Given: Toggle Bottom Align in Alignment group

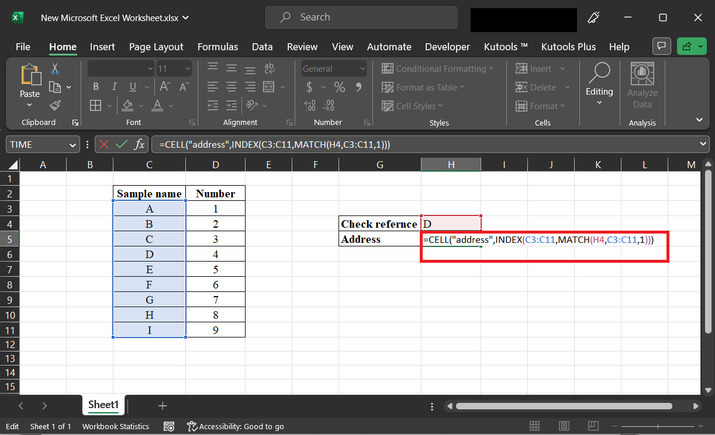Looking at the screenshot, I should (x=250, y=69).
